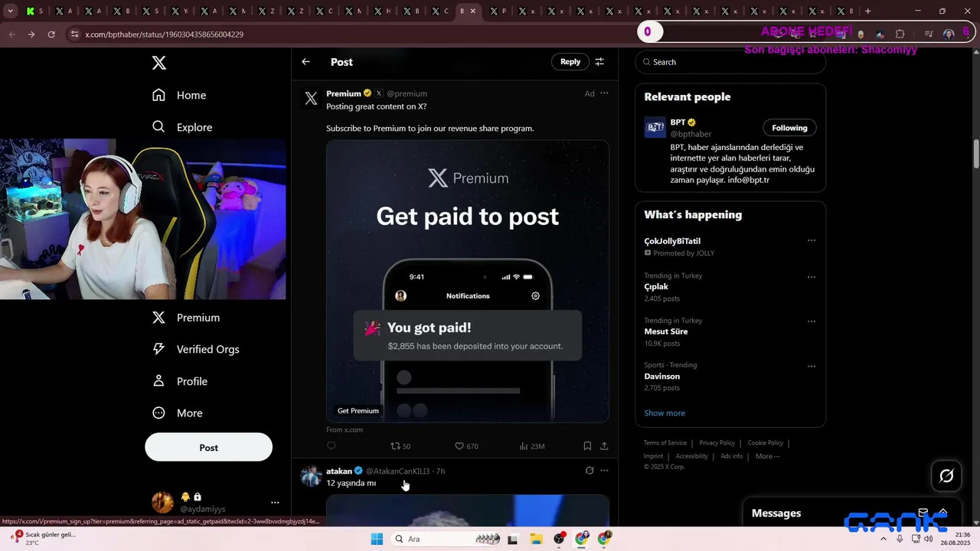
Task: Click the Reply button in Post header
Action: coord(570,62)
